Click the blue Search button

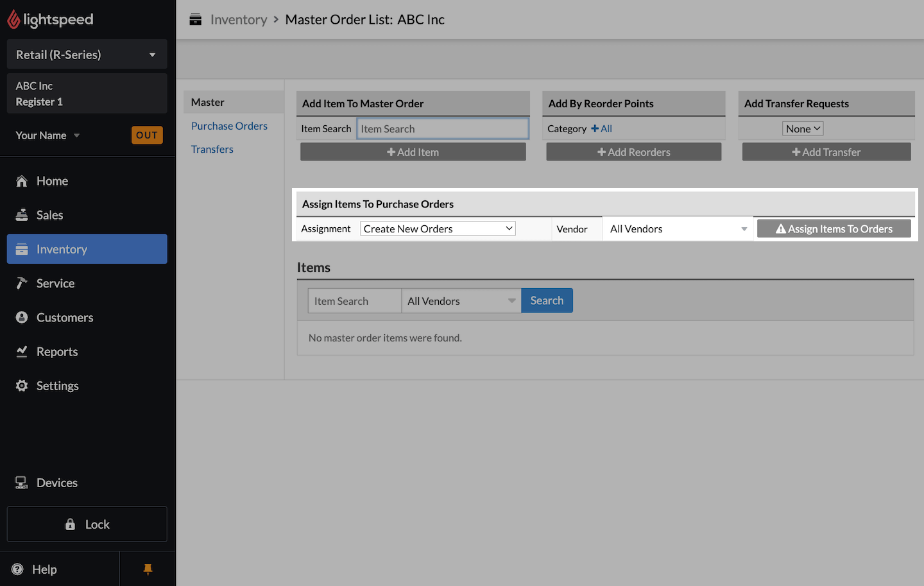[547, 300]
